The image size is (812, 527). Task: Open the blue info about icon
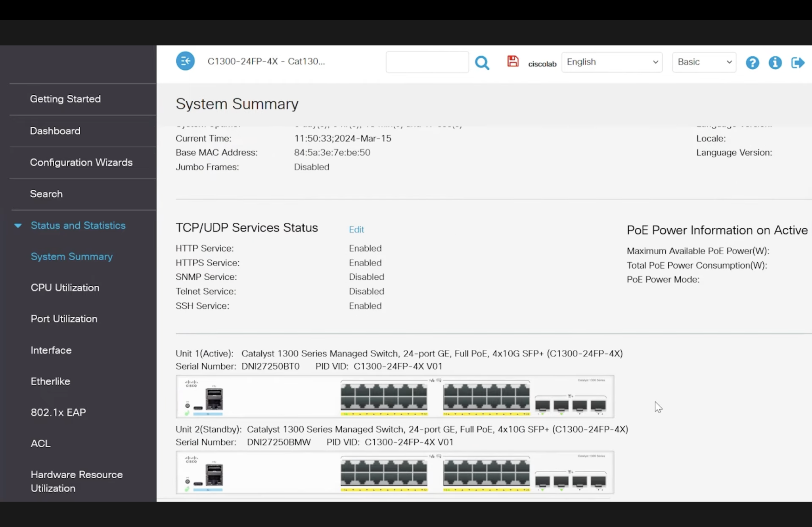[x=775, y=63]
